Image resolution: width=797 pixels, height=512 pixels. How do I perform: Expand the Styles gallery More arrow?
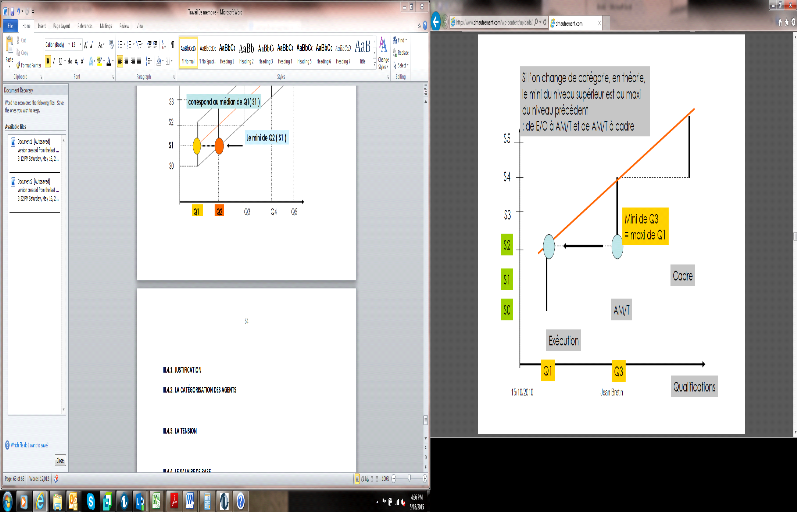tap(375, 64)
